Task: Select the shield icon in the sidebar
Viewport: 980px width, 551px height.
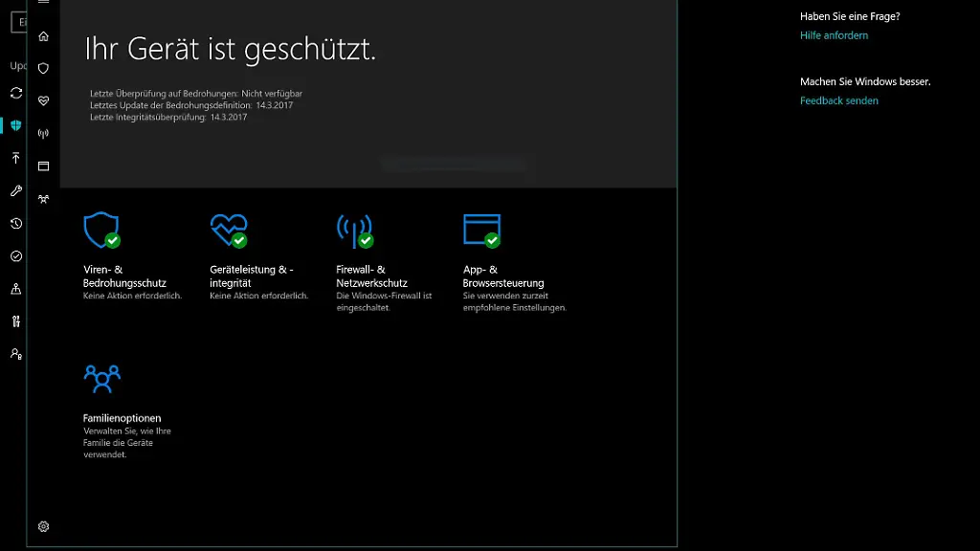Action: click(x=42, y=68)
